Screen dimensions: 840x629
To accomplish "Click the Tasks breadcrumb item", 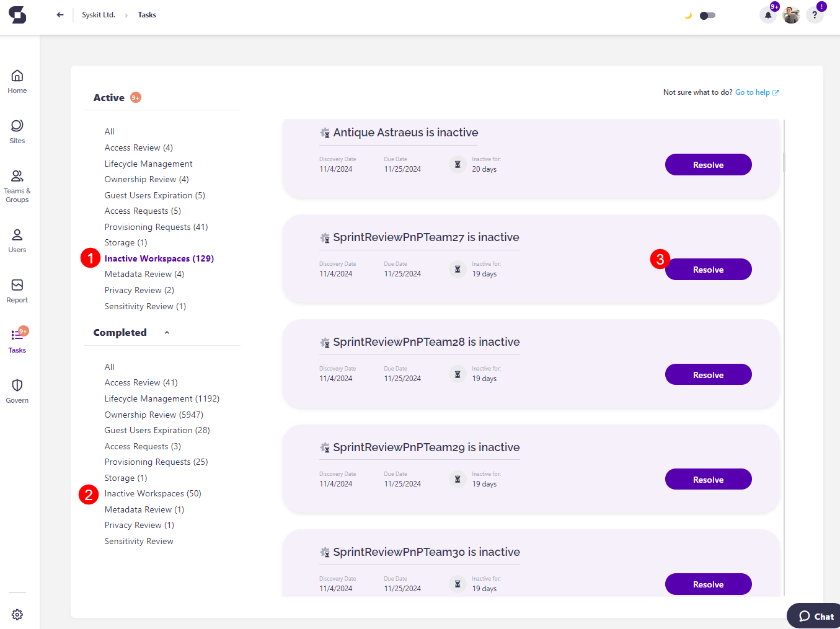I will [147, 14].
